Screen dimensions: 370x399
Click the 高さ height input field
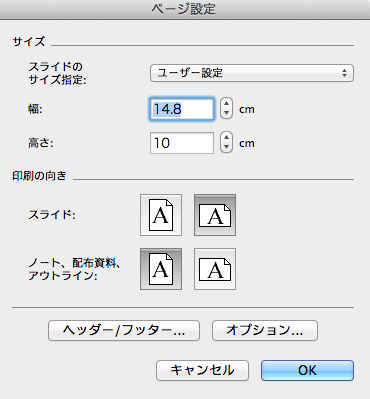click(182, 143)
